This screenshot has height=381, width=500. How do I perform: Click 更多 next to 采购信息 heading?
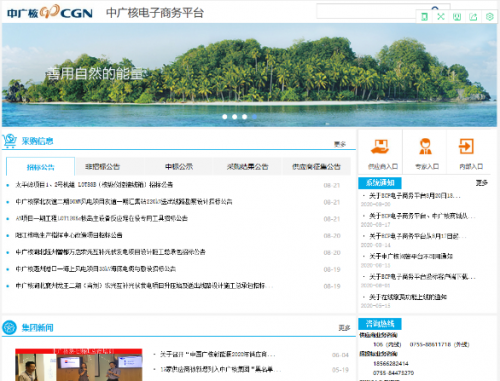(340, 144)
